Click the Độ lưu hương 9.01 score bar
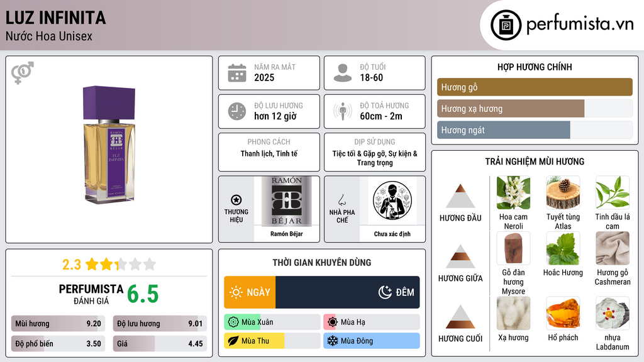This screenshot has width=644, height=362. click(x=160, y=324)
